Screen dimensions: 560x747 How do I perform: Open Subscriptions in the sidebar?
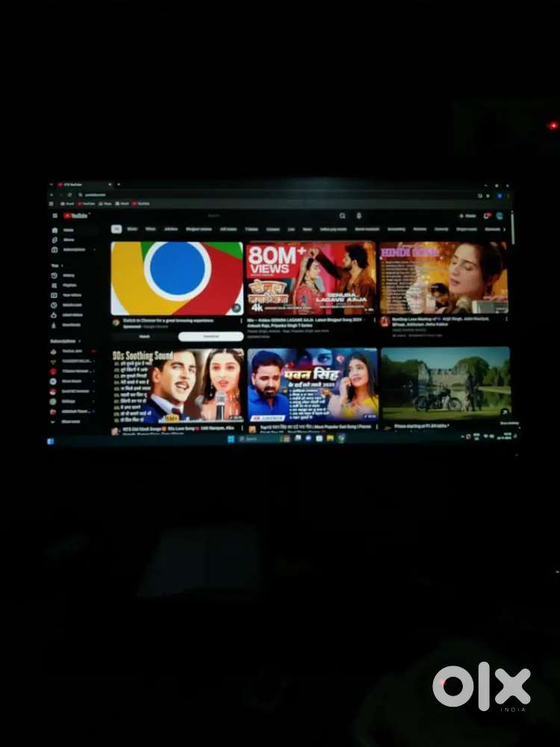click(72, 249)
